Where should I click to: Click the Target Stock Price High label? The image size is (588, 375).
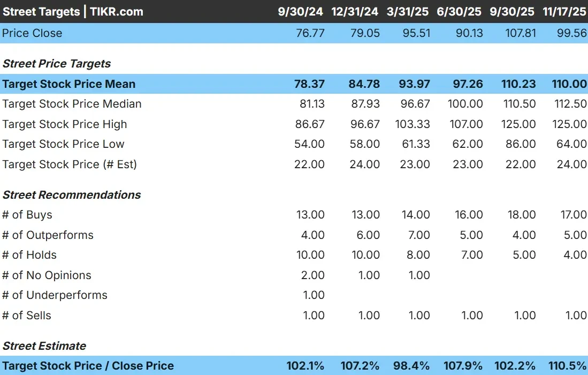(64, 124)
